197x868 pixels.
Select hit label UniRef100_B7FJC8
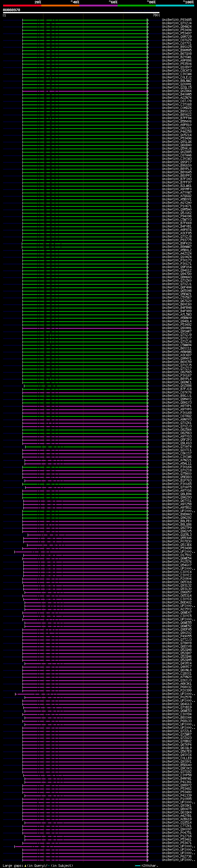click(x=177, y=389)
